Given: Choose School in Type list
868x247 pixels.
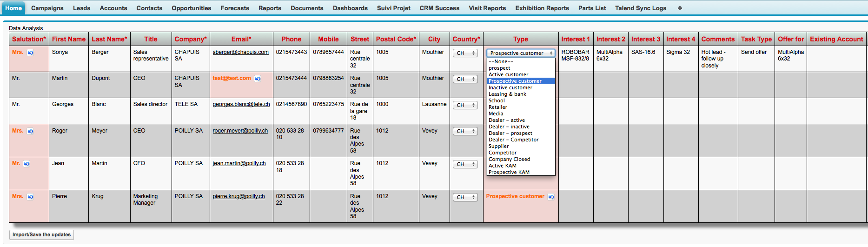Looking at the screenshot, I should pyautogui.click(x=521, y=100).
